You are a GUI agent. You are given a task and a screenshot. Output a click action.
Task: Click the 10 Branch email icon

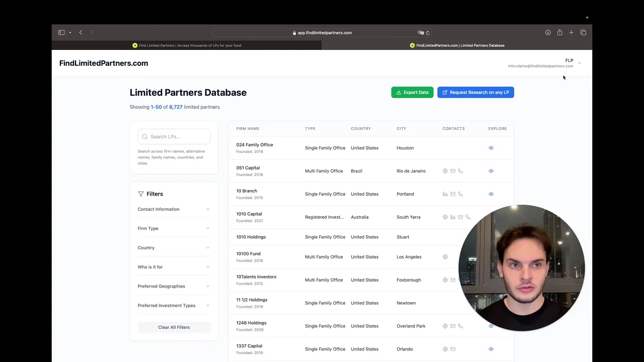pos(453,194)
